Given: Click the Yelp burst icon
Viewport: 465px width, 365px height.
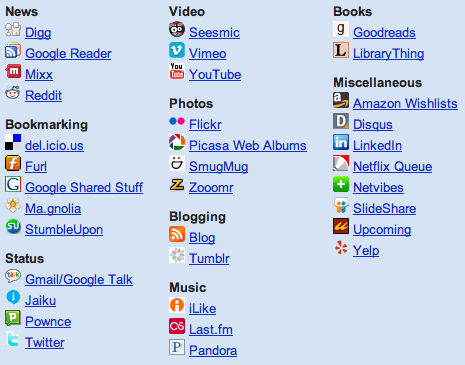Looking at the screenshot, I should pyautogui.click(x=341, y=248).
